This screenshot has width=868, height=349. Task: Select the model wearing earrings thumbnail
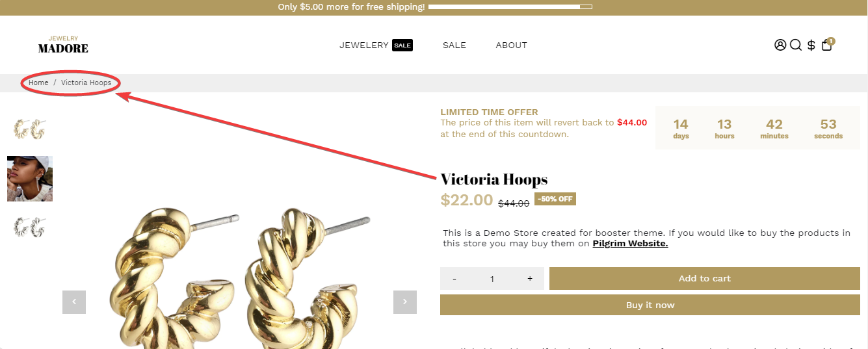pyautogui.click(x=30, y=179)
